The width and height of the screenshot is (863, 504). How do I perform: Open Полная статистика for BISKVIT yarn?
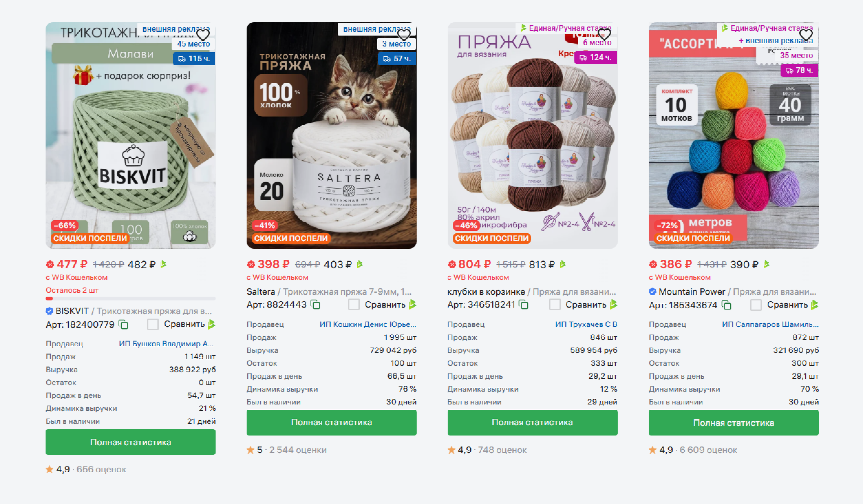point(131,442)
